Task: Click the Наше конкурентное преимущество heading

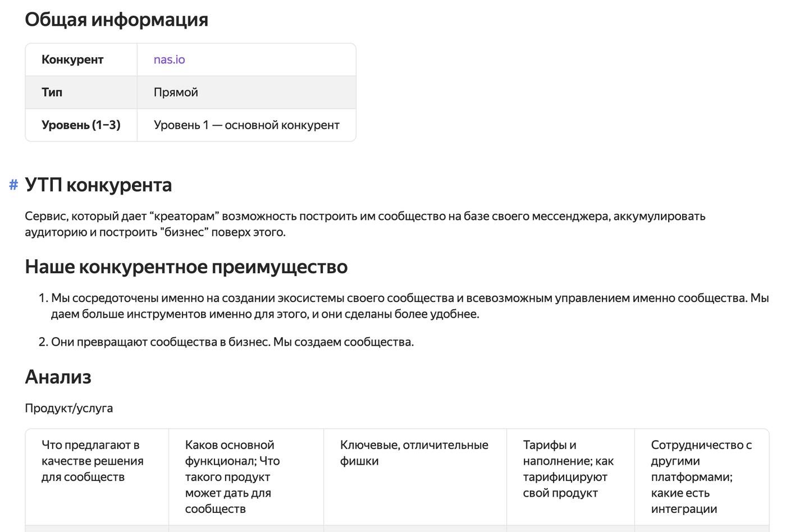Action: 186,267
